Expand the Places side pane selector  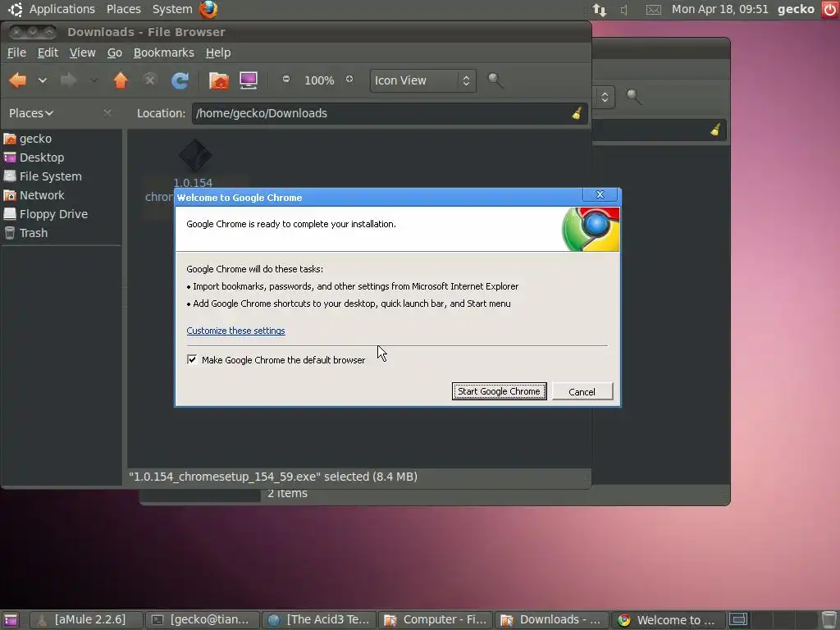(31, 113)
